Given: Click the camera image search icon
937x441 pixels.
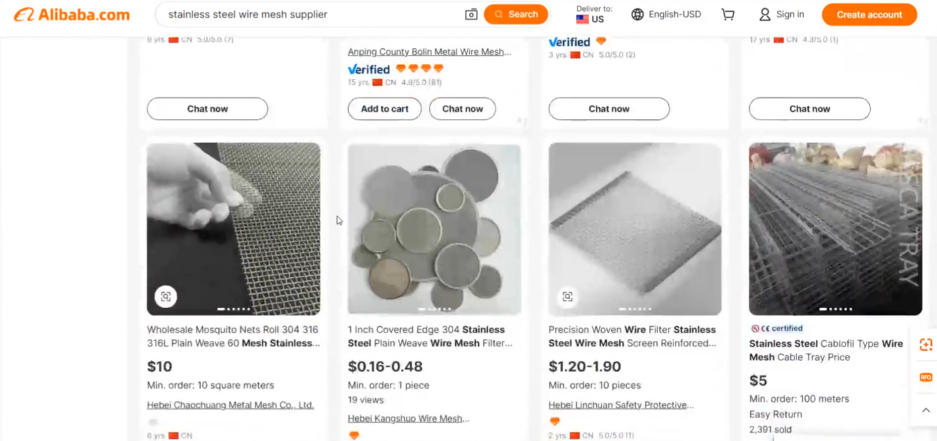Looking at the screenshot, I should [x=471, y=15].
